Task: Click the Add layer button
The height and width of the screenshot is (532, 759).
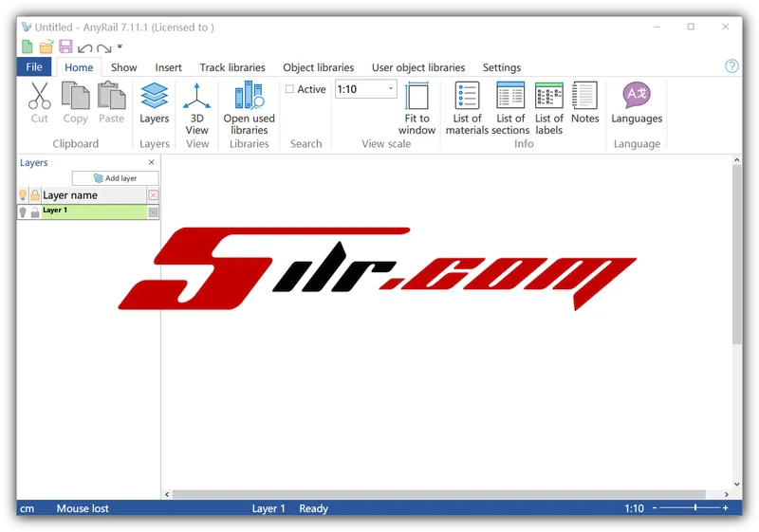Action: click(115, 178)
